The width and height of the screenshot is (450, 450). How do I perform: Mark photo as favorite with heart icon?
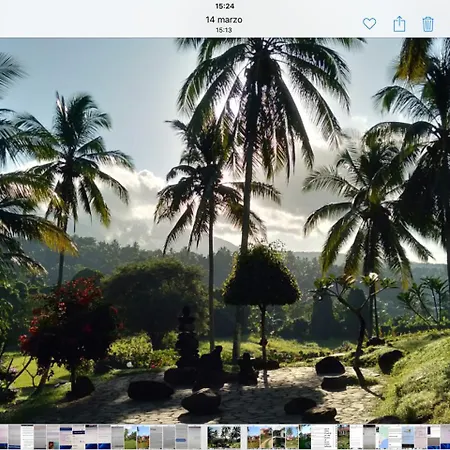click(369, 24)
